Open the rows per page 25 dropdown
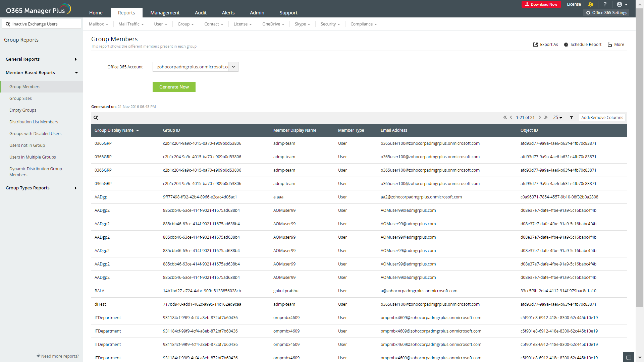The height and width of the screenshot is (362, 644). tap(557, 118)
